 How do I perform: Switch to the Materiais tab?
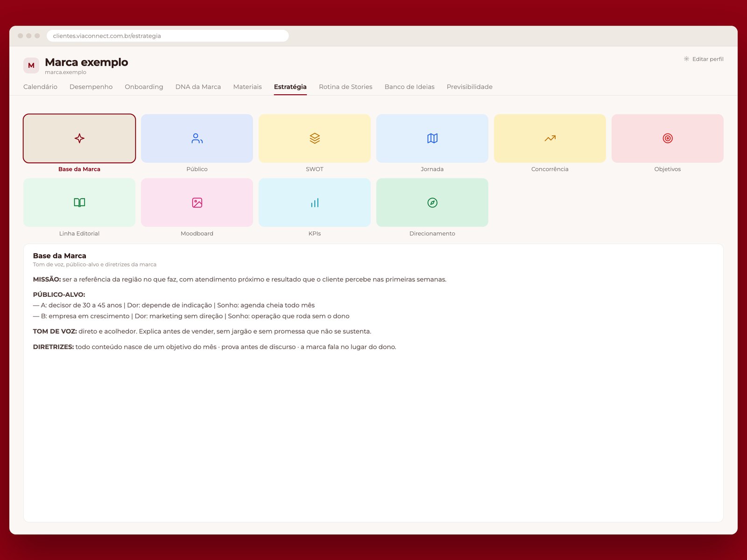click(247, 87)
